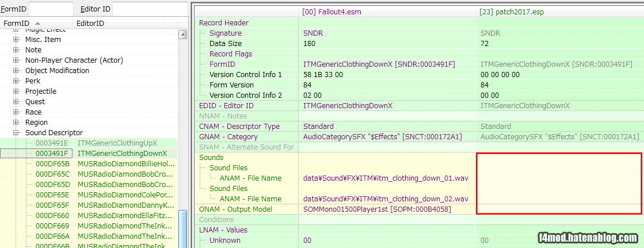Select the Record Flags row label
This screenshot has height=248, width=644.
coord(231,54)
